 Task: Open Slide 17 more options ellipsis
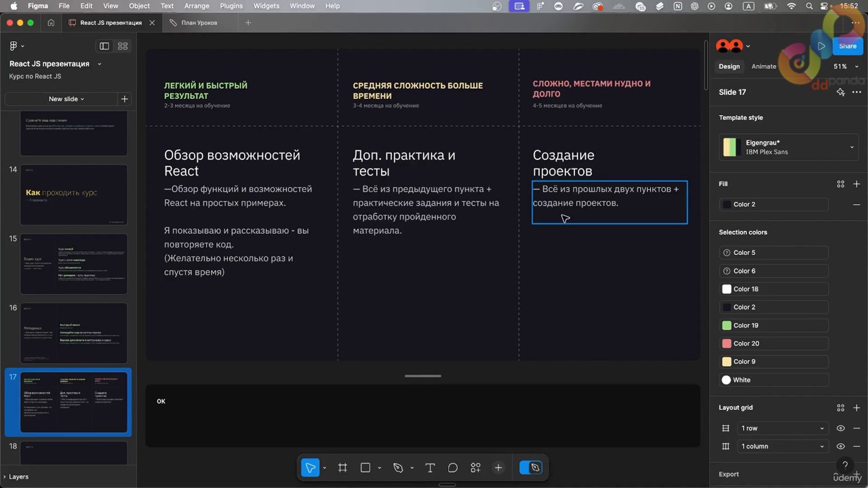(x=856, y=92)
